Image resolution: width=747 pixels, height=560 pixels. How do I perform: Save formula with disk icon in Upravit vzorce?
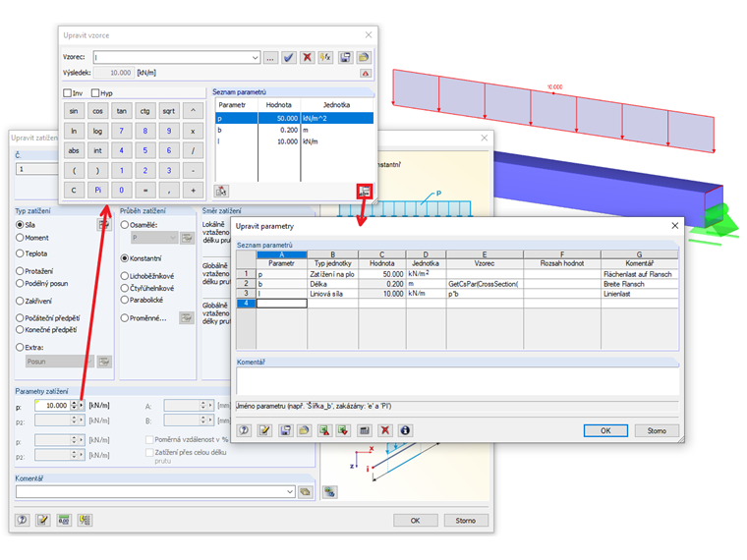pos(345,58)
